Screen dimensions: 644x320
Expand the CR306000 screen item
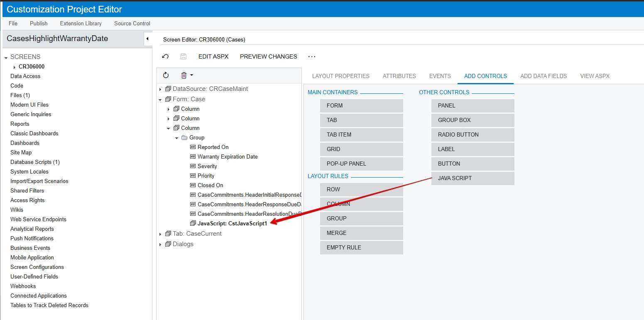(15, 67)
